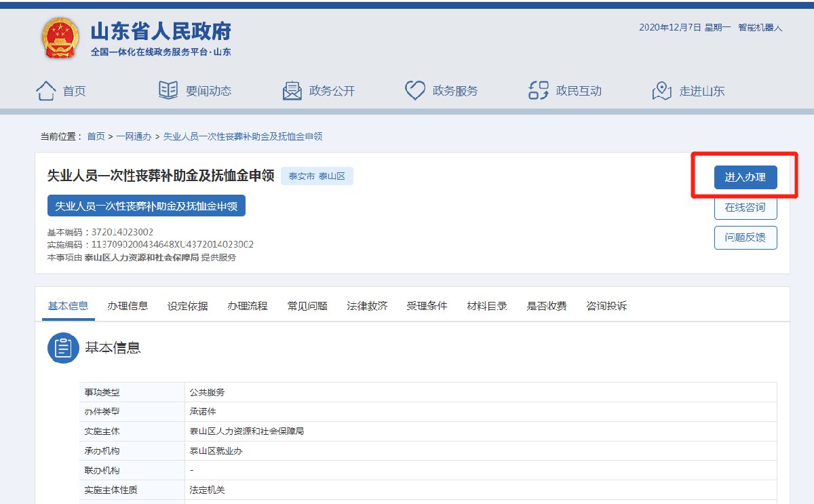View the 材料目录 tab
This screenshot has width=814, height=504.
487,306
